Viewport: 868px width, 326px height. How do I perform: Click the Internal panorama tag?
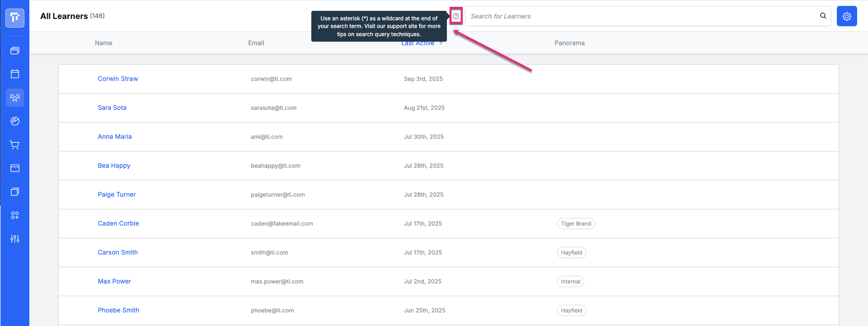click(570, 282)
